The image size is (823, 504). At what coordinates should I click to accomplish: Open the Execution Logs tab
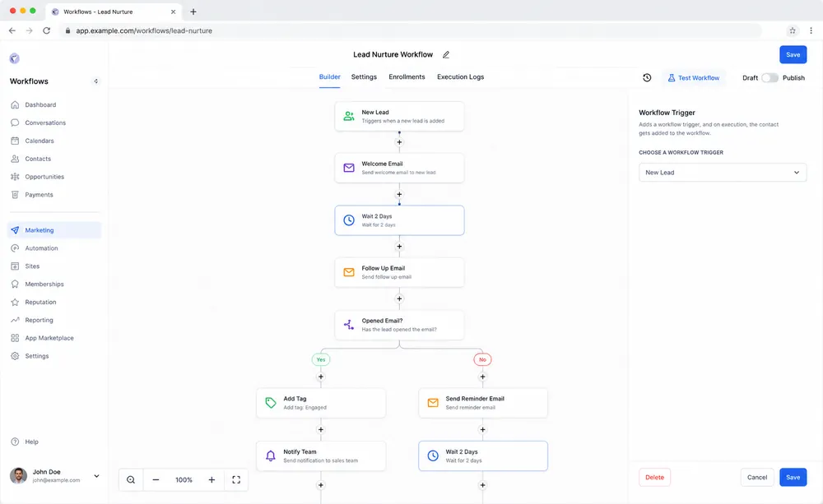tap(460, 76)
